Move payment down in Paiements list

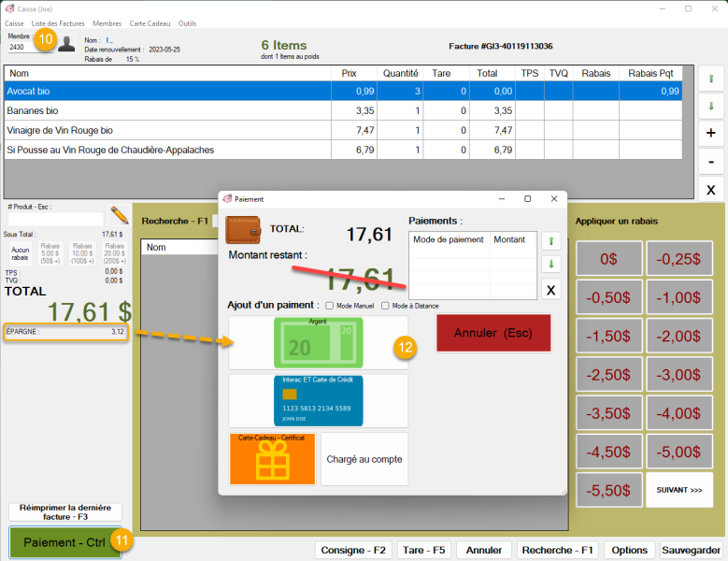coord(551,265)
